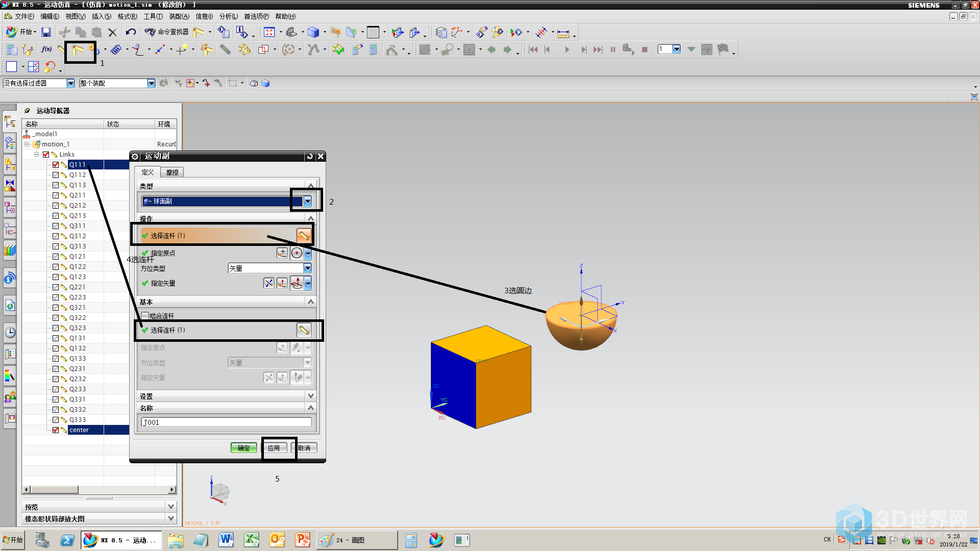This screenshot has width=980, height=551.
Task: Click the 应用 button
Action: [x=274, y=448]
